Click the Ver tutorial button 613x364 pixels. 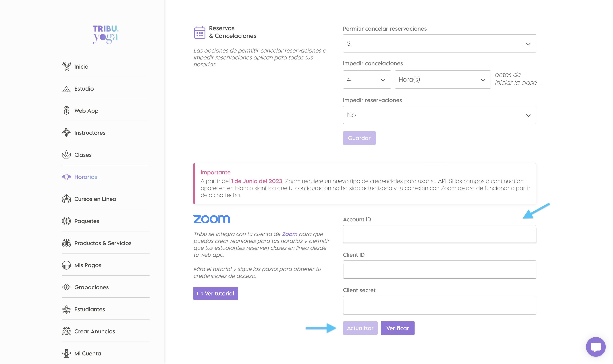(x=215, y=293)
